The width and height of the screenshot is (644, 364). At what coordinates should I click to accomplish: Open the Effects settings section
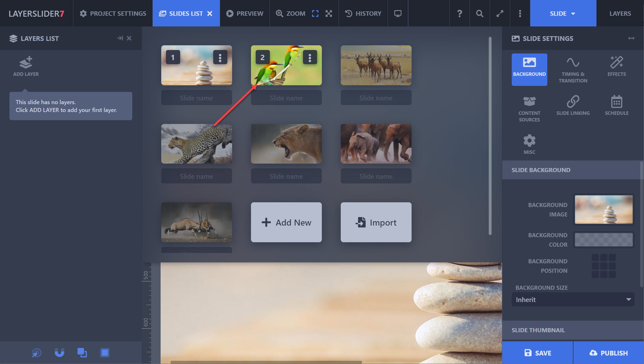pyautogui.click(x=616, y=66)
